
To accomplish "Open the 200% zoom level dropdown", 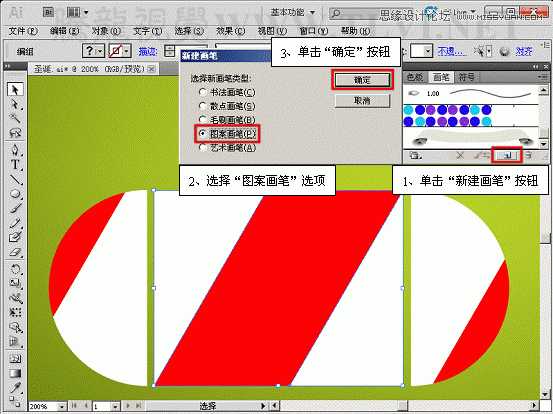I will [62, 406].
